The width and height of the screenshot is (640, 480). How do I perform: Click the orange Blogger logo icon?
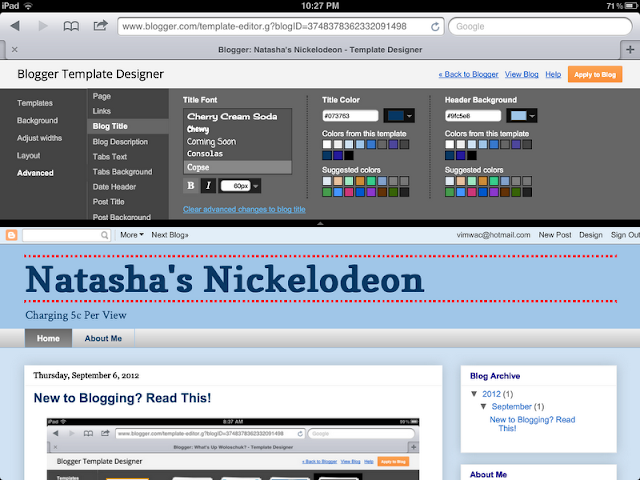coord(11,235)
